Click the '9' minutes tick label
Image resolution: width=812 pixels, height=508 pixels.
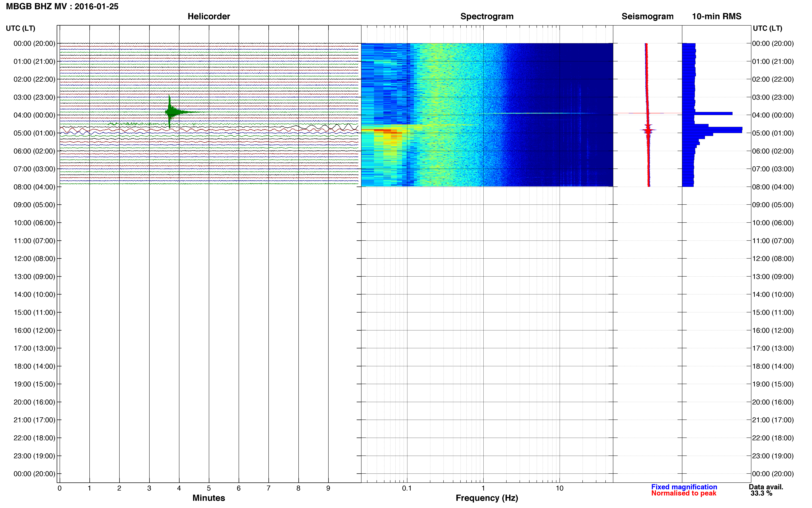pyautogui.click(x=328, y=488)
